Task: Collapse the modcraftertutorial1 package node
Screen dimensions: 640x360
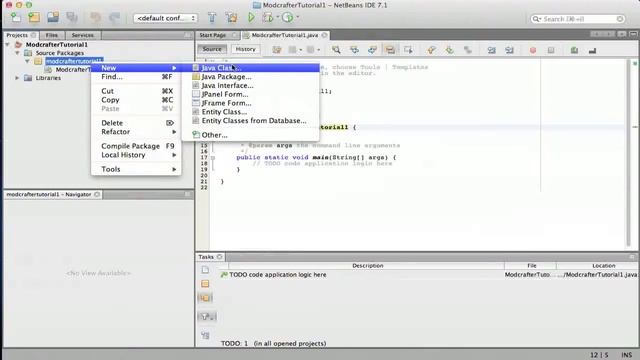Action: (x=27, y=61)
